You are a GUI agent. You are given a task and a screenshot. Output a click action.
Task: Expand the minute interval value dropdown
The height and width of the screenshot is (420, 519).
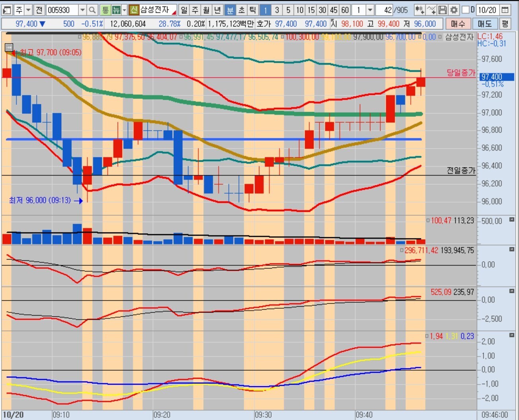coord(370,10)
